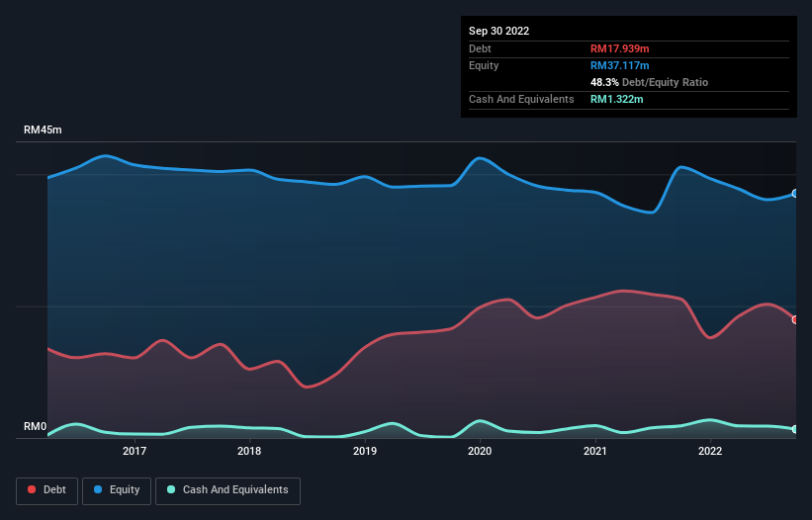Toggle Cash And Equivalents legend button
812x520 pixels.
(227, 490)
